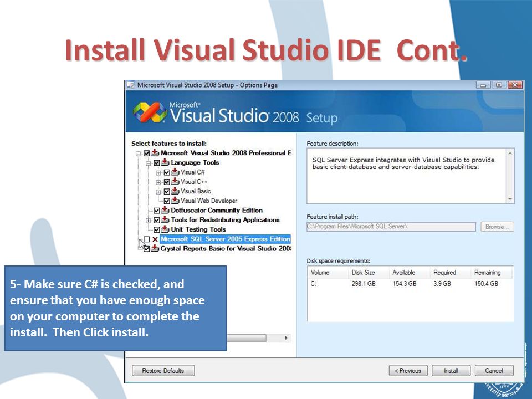
Task: Click the Browse... button
Action: [497, 227]
